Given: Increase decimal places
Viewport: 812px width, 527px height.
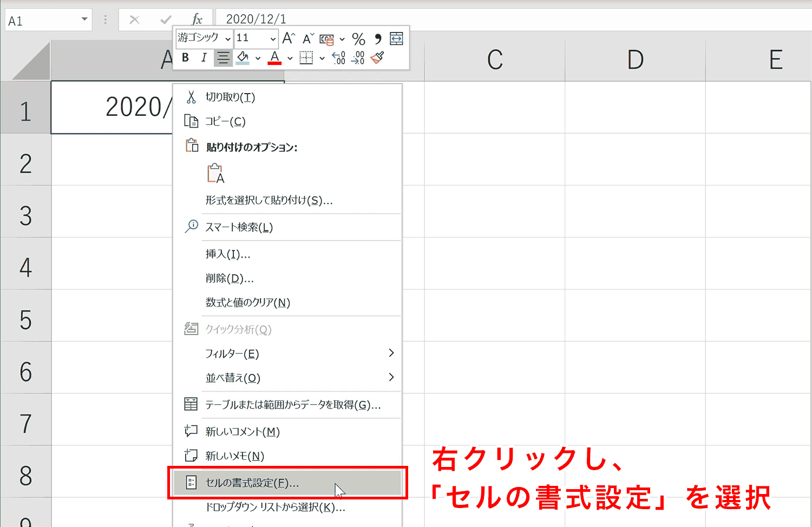Looking at the screenshot, I should pos(339,58).
